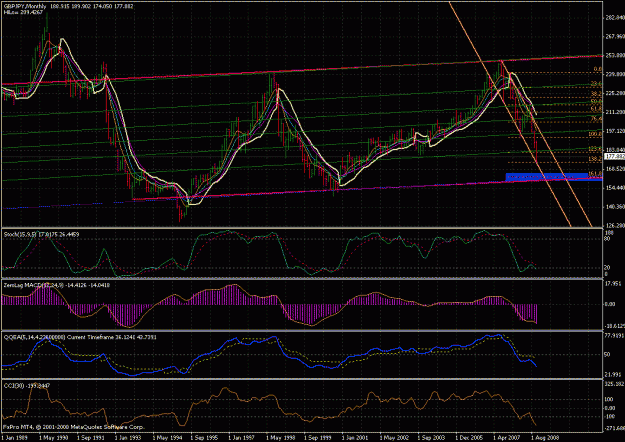Click the 0.0 Fibonacci level label
625x442 pixels.
click(x=597, y=69)
